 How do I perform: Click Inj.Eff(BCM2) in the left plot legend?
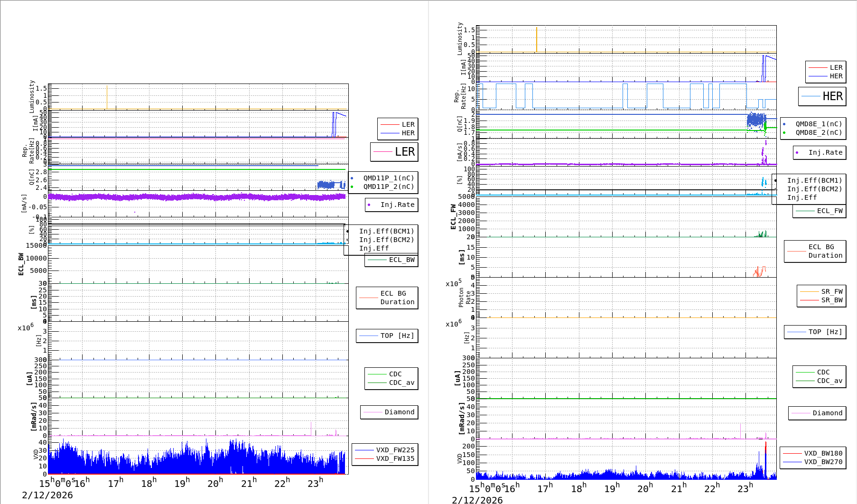point(386,240)
